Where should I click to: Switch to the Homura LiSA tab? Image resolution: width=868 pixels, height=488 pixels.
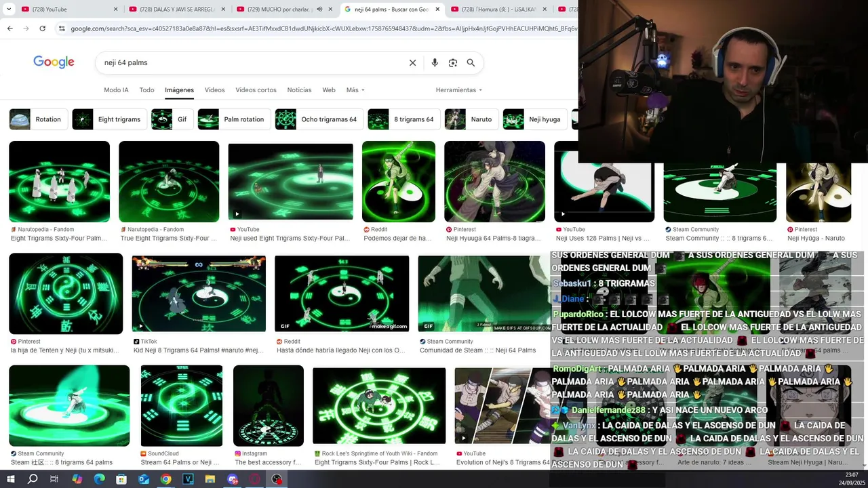point(498,9)
